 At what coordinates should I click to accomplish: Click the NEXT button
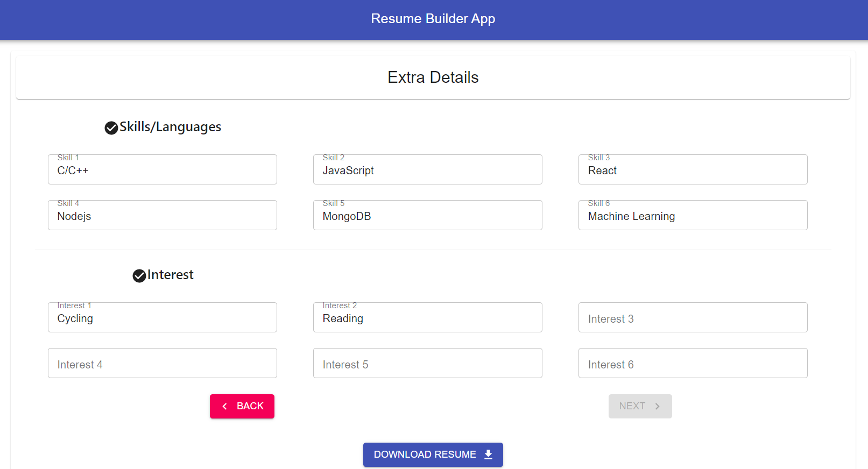point(640,406)
